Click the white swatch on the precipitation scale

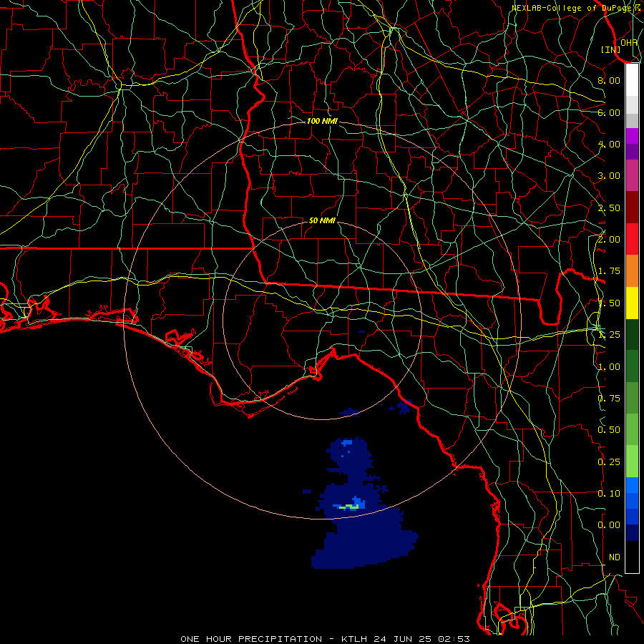click(x=632, y=80)
